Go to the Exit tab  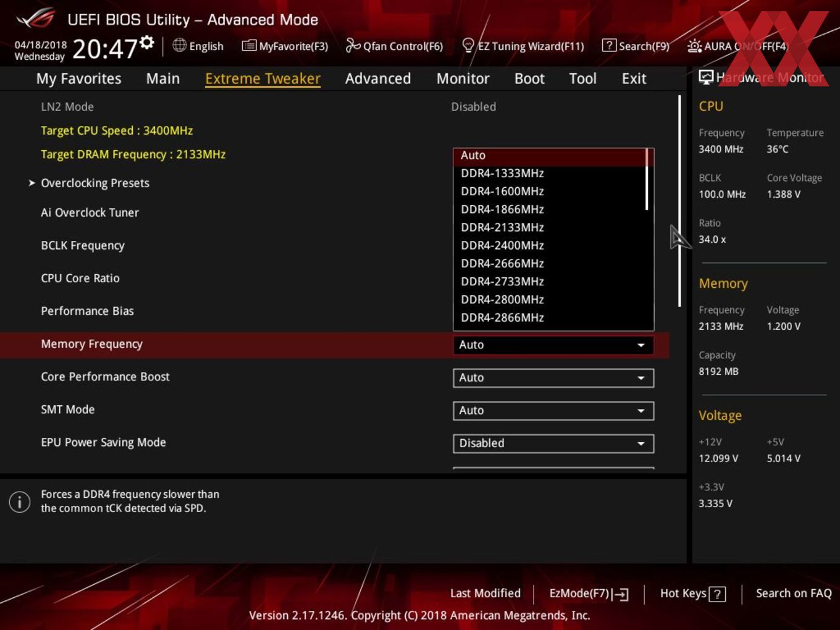tap(634, 78)
